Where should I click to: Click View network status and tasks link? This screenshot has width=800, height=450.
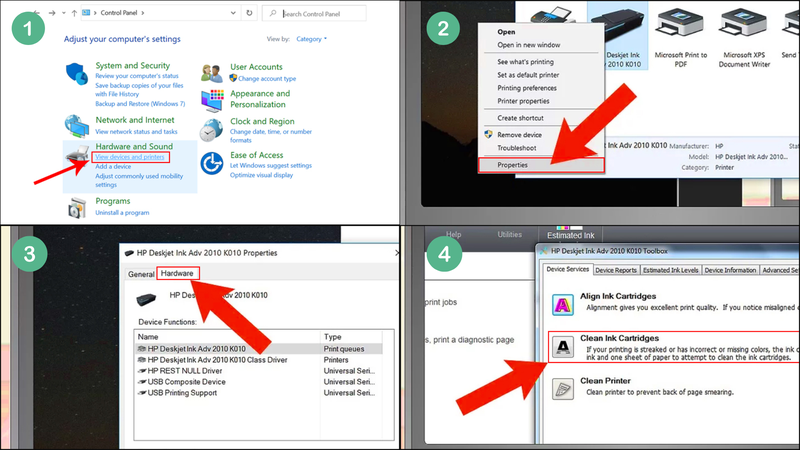(x=136, y=132)
